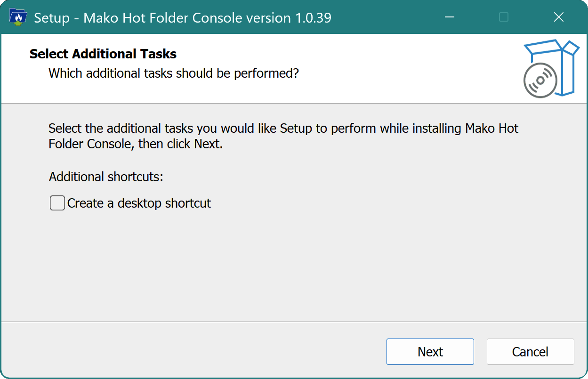Abort installation with the Cancel button

pos(530,352)
